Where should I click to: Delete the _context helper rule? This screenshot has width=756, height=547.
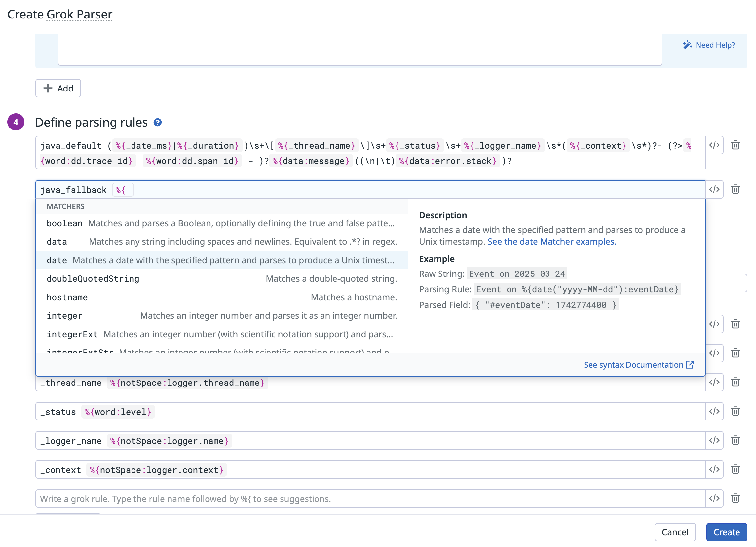pyautogui.click(x=735, y=470)
